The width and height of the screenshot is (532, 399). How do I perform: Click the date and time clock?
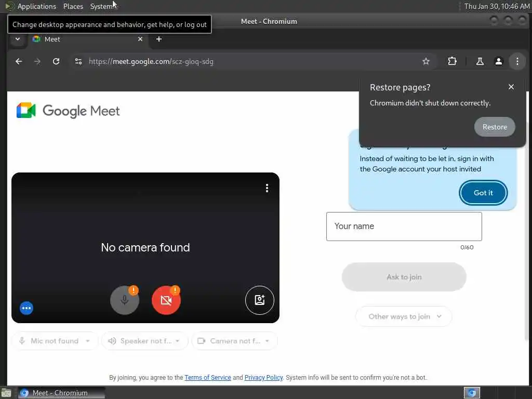point(497,6)
